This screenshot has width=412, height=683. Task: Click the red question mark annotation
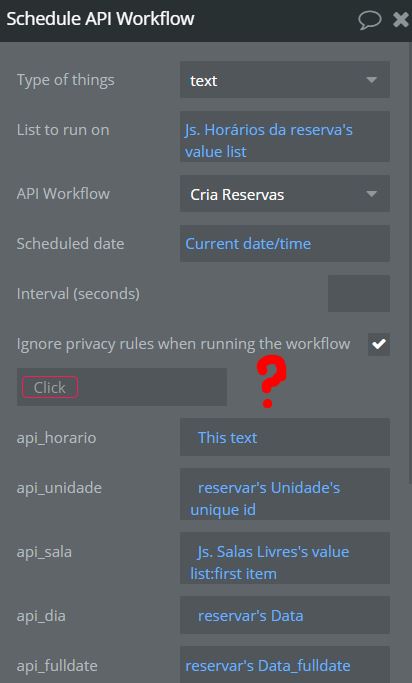tap(271, 382)
